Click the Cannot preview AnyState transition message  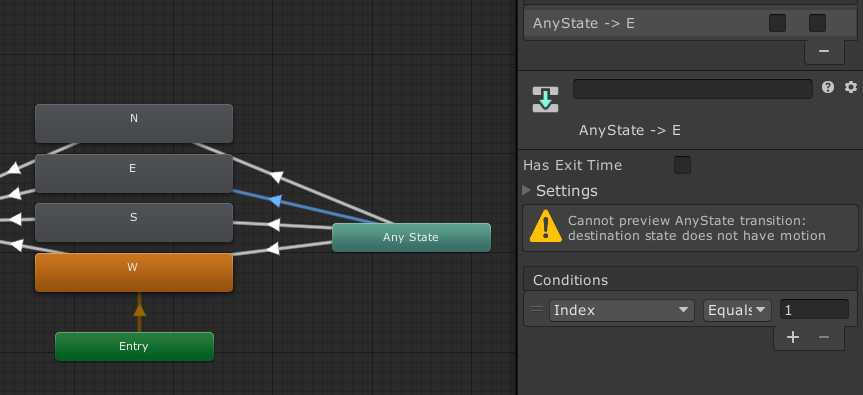point(696,228)
